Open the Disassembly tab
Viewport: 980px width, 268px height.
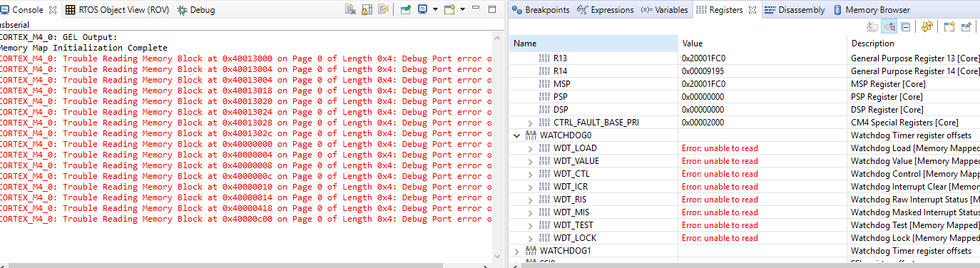point(795,10)
